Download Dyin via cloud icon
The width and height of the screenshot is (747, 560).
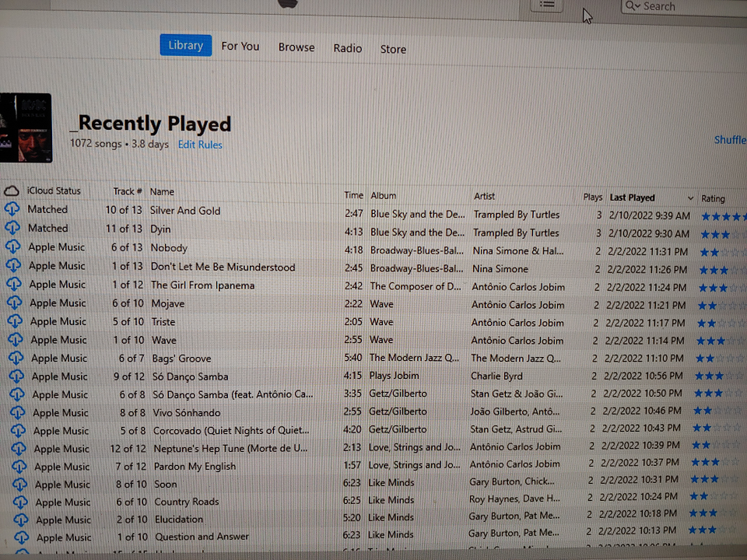click(12, 228)
